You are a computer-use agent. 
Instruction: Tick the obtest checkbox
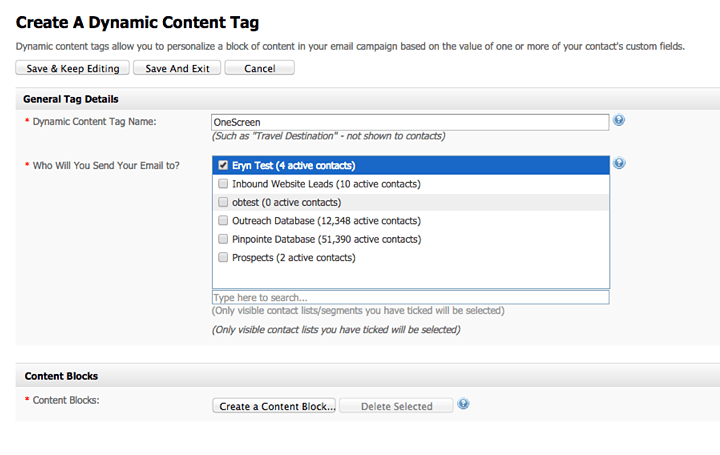pyautogui.click(x=223, y=202)
